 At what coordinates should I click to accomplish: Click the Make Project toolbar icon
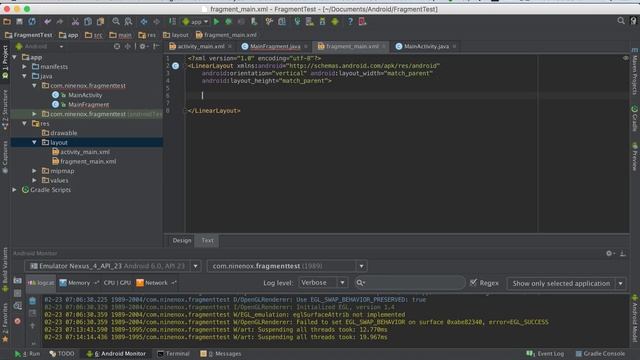[x=172, y=21]
